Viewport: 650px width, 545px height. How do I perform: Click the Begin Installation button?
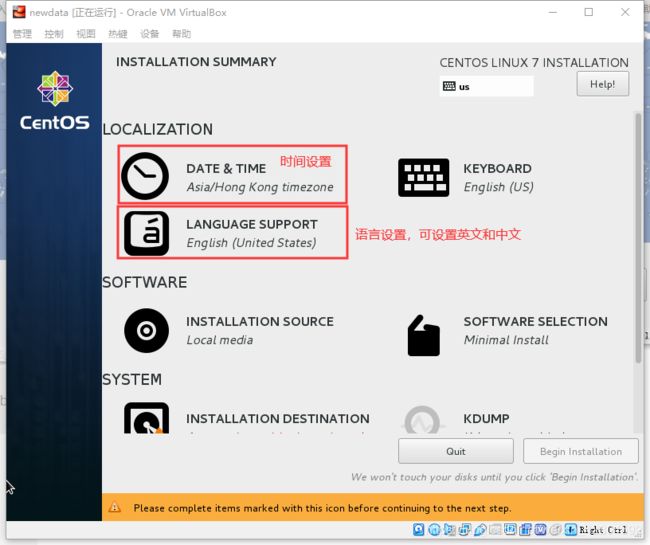pyautogui.click(x=580, y=451)
